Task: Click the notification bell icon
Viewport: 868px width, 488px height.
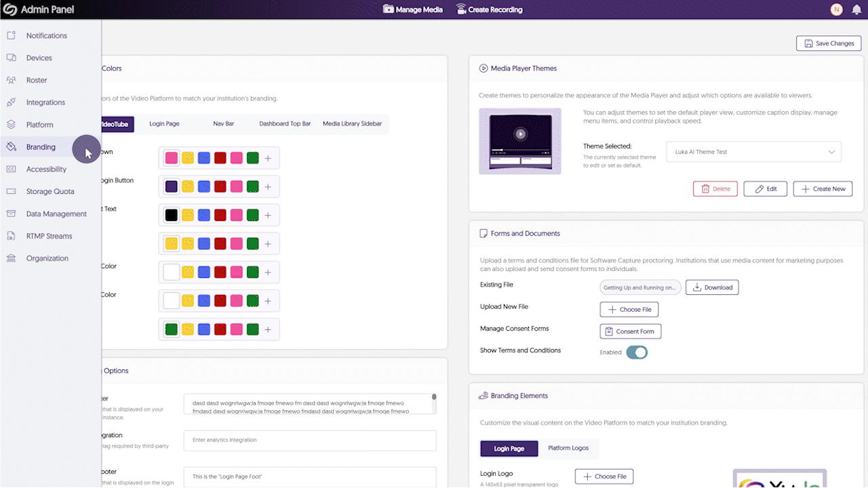Action: (856, 9)
